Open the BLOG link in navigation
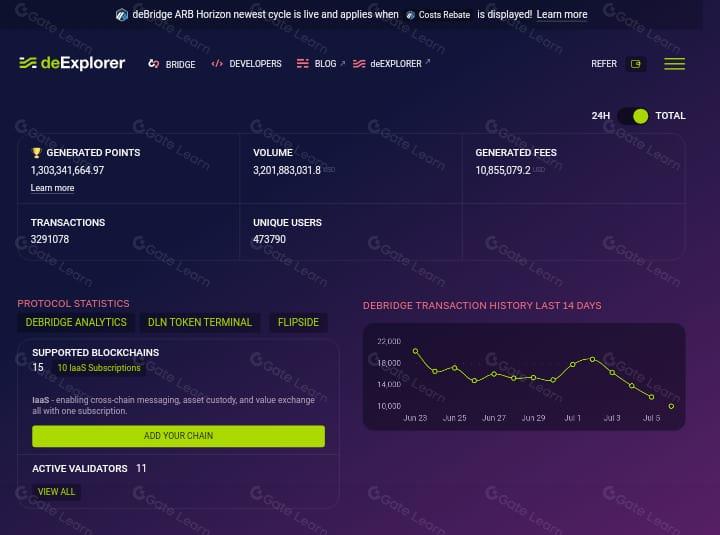This screenshot has width=720, height=535. [321, 64]
